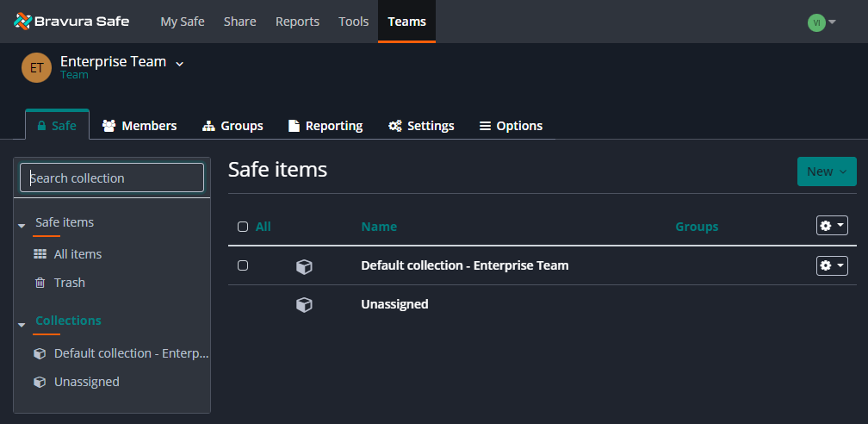Click the Options hamburger icon
This screenshot has width=868, height=424.
pos(485,126)
